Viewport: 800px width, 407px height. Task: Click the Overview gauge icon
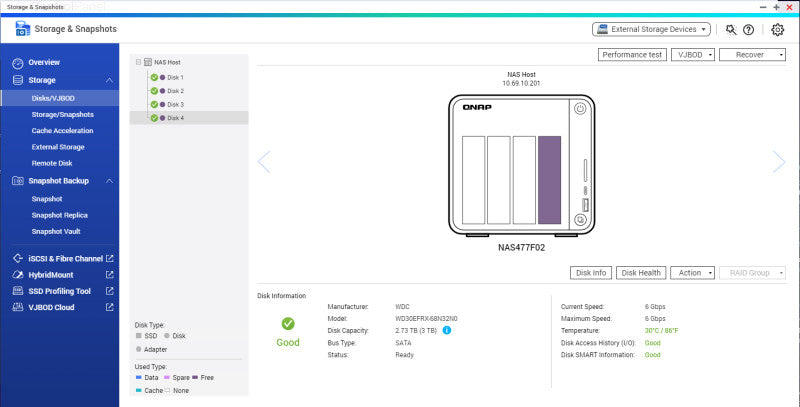click(x=18, y=63)
